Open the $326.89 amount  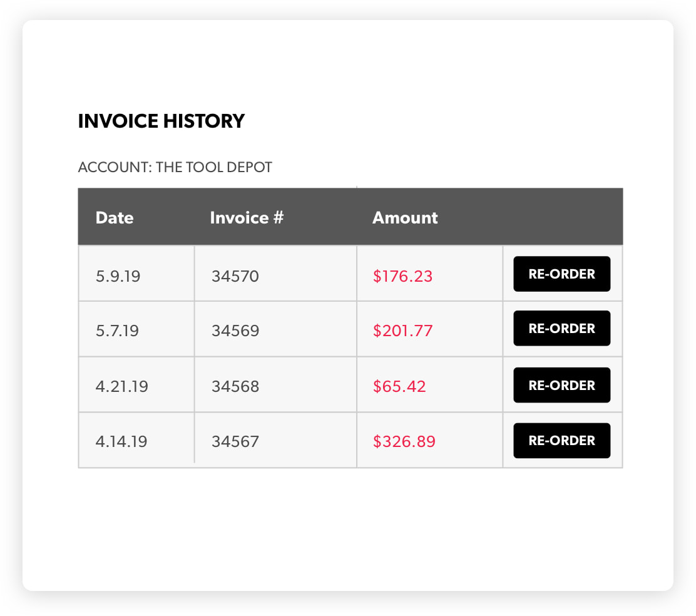(x=404, y=441)
